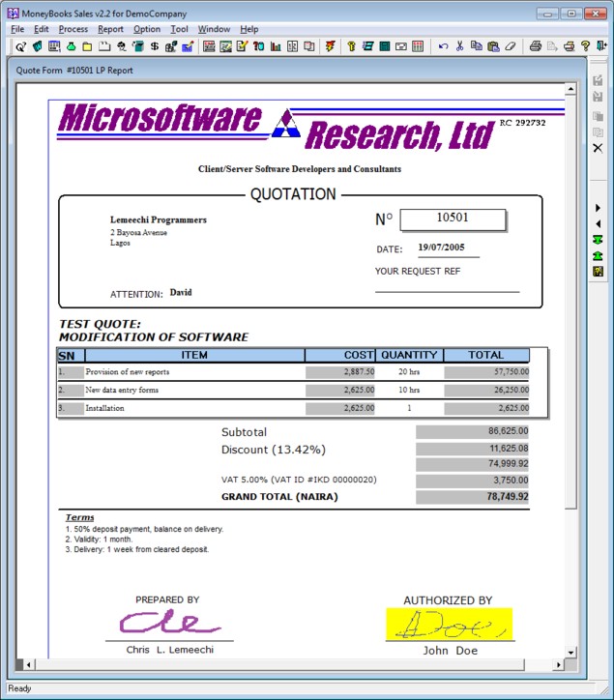The width and height of the screenshot is (614, 700).
Task: Open the File menu
Action: (x=17, y=29)
